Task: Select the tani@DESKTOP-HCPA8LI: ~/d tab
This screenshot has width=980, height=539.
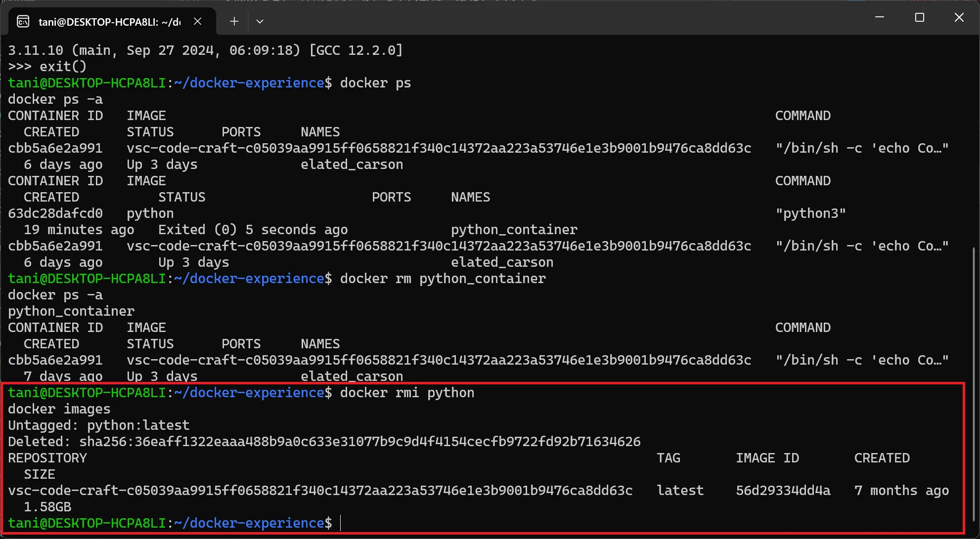Action: click(x=112, y=21)
